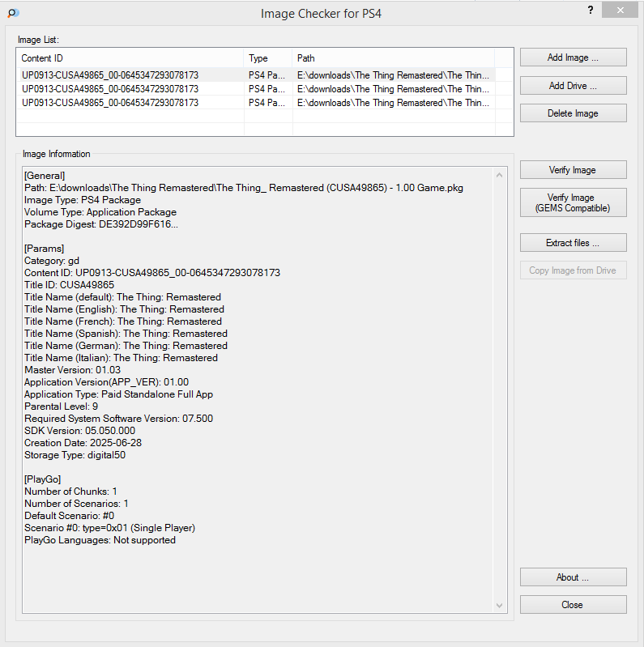Select the 'Category: gd' line

pos(52,261)
